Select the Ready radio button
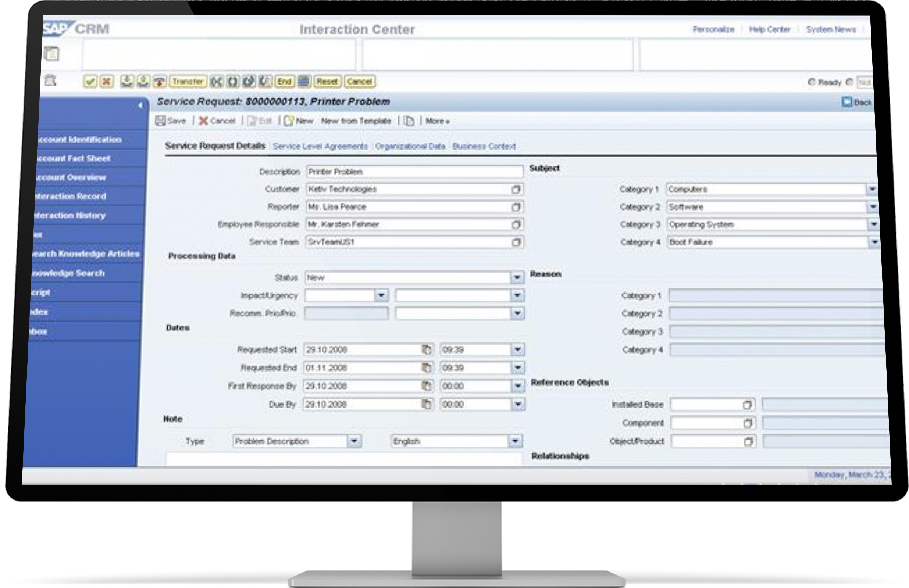 (811, 81)
